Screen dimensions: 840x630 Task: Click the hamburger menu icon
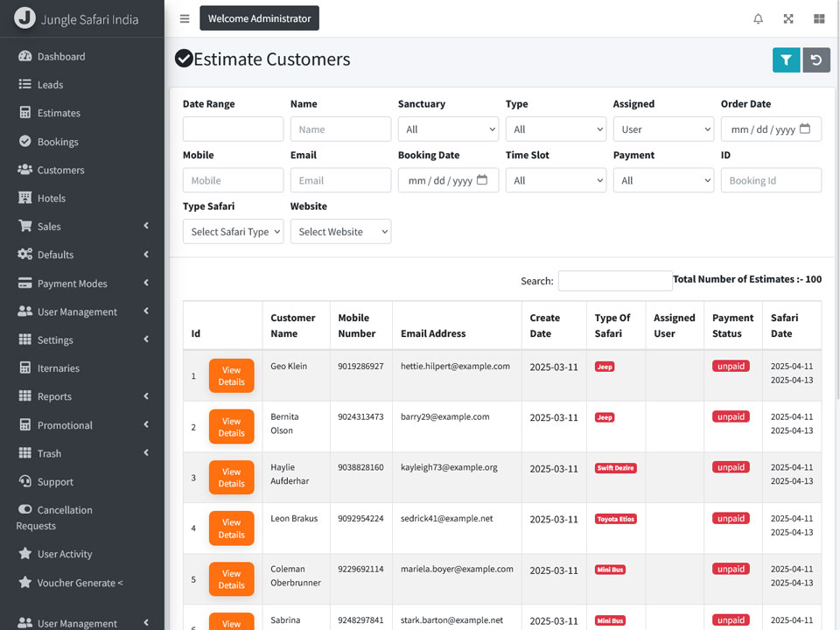(x=185, y=18)
